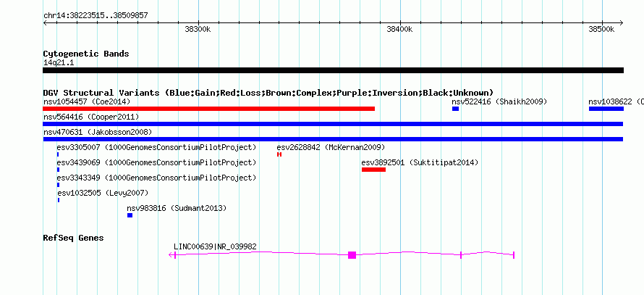
Task: Open the esv3343349 variant label
Action: click(156, 178)
